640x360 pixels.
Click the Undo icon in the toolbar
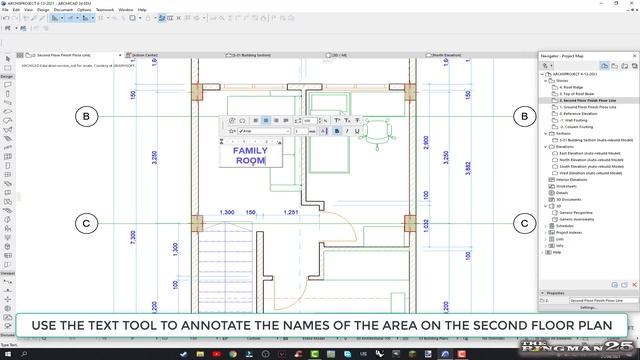6,18
